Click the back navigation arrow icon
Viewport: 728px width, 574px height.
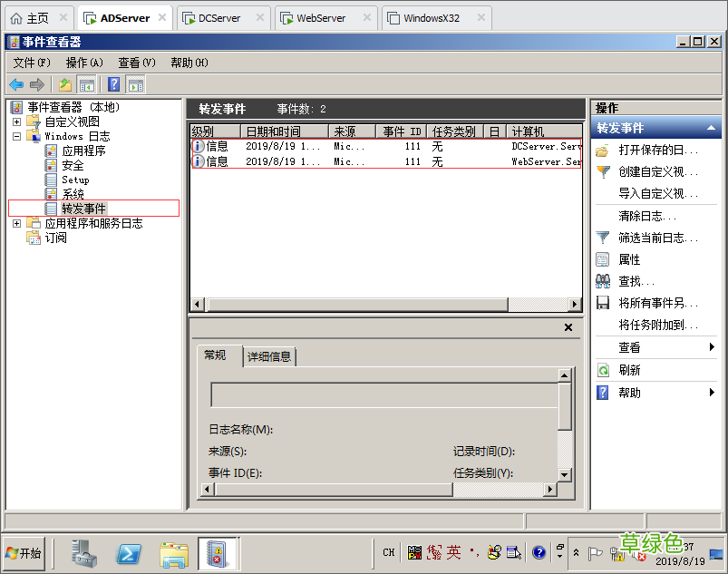point(15,83)
